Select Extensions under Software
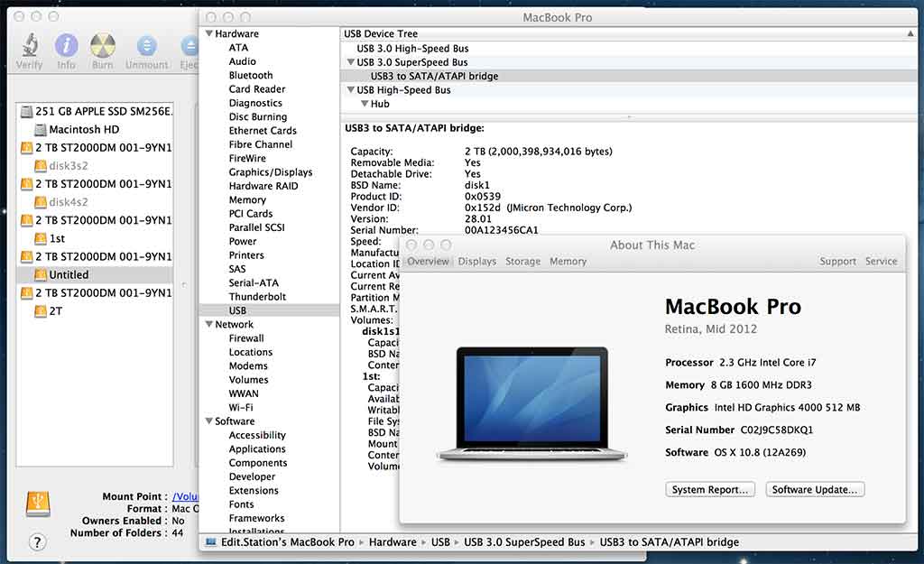The height and width of the screenshot is (564, 924). point(254,490)
